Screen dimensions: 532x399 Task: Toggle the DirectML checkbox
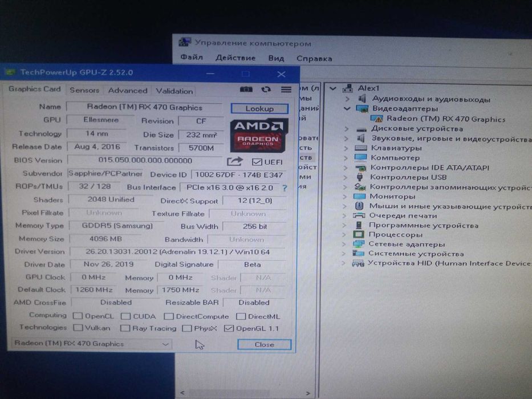pos(241,316)
